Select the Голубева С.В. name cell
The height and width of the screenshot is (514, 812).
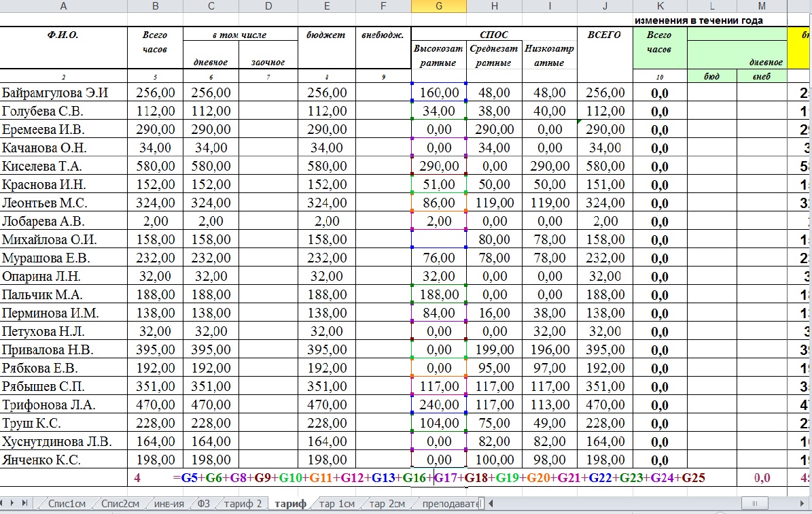point(63,111)
